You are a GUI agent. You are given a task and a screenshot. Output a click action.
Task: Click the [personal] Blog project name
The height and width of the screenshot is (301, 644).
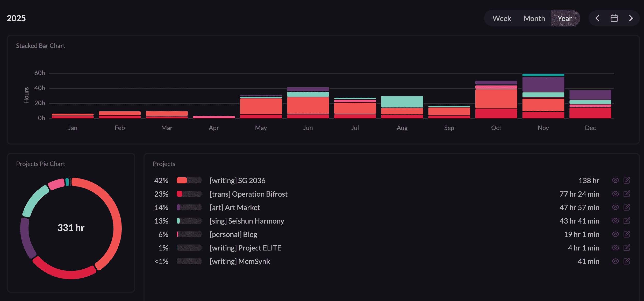click(x=233, y=234)
